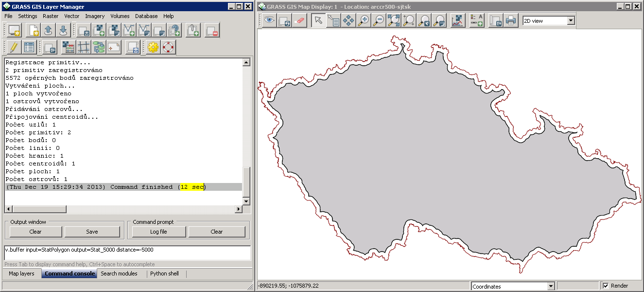
Task: Show the attribute table
Action: [29, 47]
